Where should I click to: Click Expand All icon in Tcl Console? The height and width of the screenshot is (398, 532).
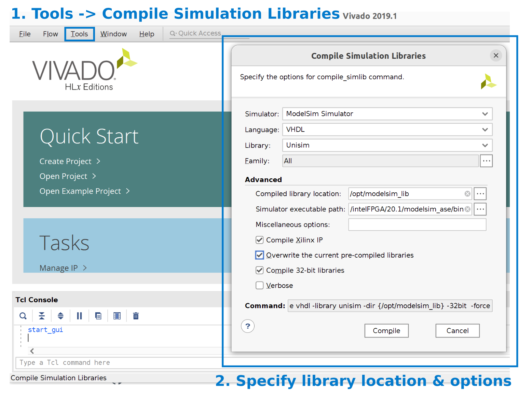click(x=60, y=316)
